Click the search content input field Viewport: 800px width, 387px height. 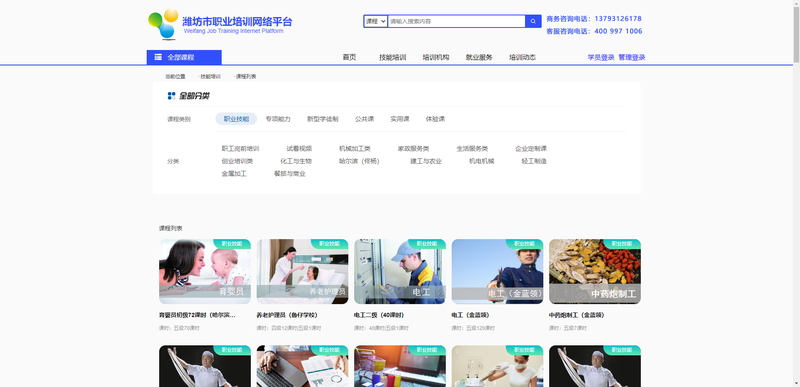(x=457, y=21)
